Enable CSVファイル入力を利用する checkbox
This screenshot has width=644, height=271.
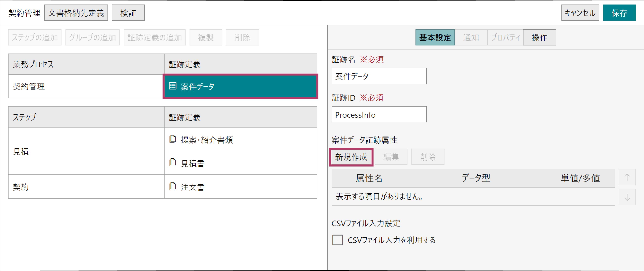click(x=337, y=240)
